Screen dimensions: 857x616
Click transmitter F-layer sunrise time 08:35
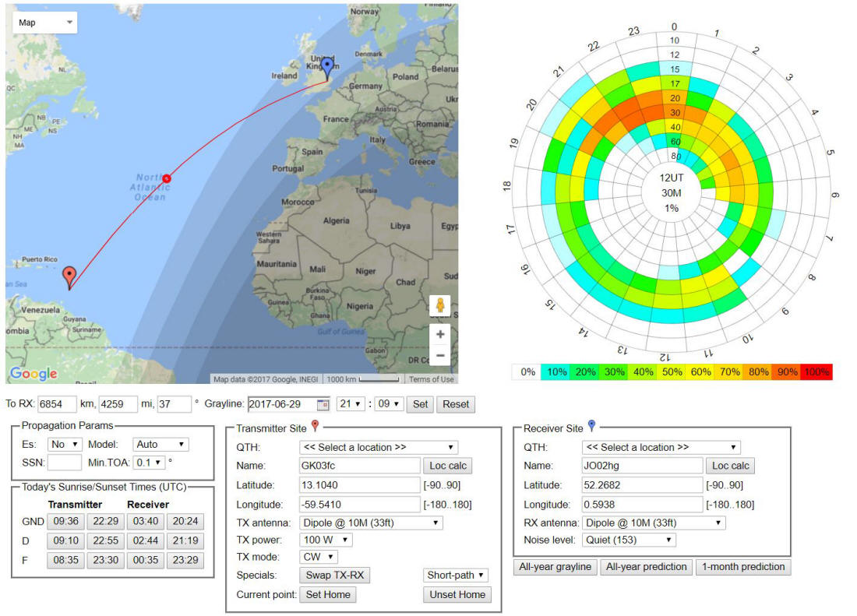click(65, 560)
